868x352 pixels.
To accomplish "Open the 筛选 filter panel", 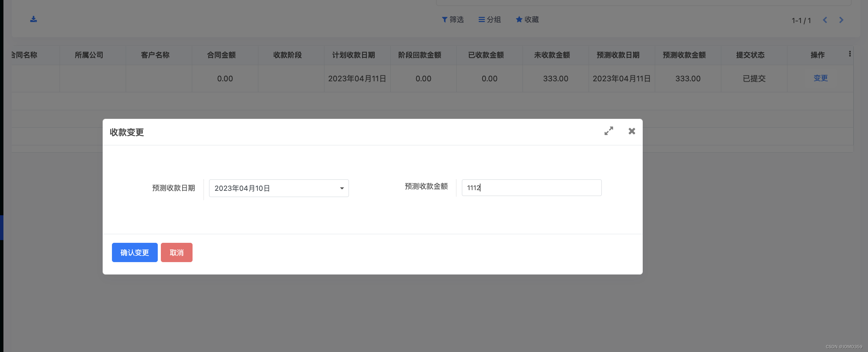I will [x=452, y=20].
